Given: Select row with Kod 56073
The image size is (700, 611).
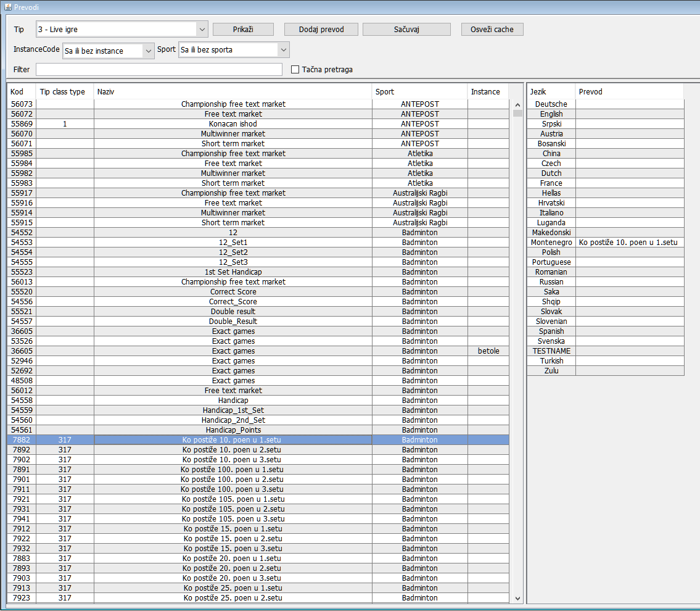Looking at the screenshot, I should click(x=258, y=104).
